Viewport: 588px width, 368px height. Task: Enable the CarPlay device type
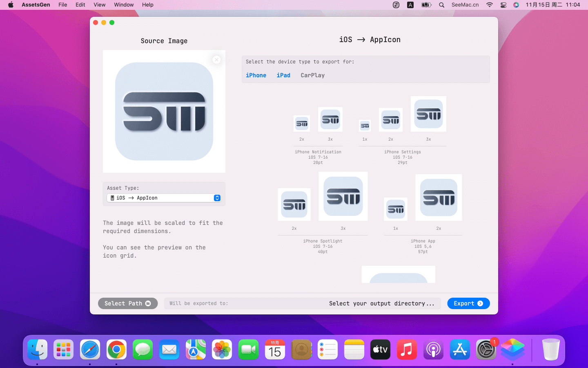pos(312,75)
